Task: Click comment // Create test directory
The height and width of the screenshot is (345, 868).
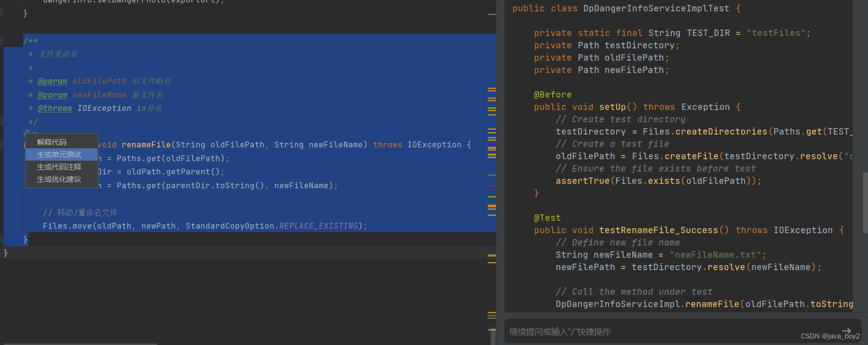Action: coord(621,119)
